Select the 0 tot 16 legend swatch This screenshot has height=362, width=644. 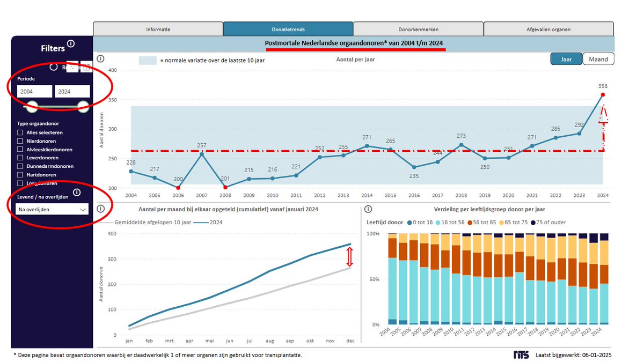click(x=411, y=222)
